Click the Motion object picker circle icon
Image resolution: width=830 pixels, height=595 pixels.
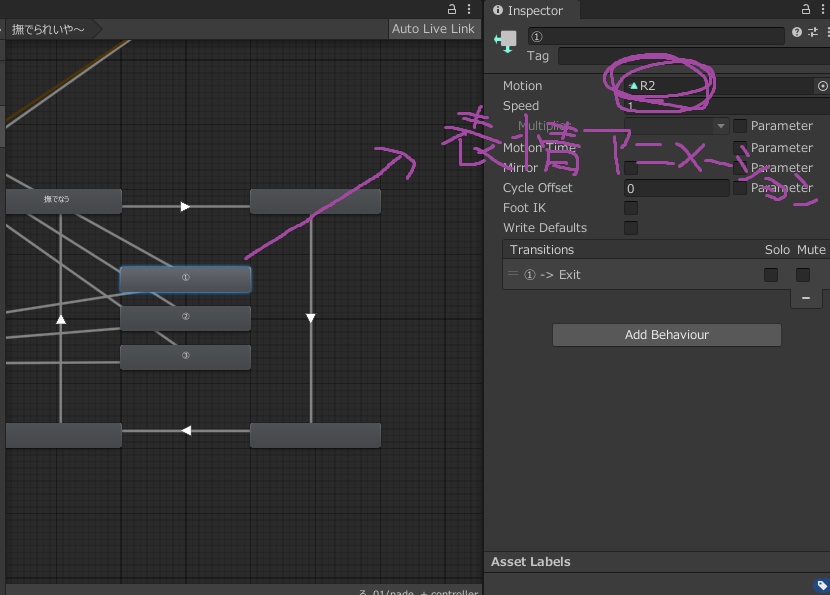coord(823,86)
